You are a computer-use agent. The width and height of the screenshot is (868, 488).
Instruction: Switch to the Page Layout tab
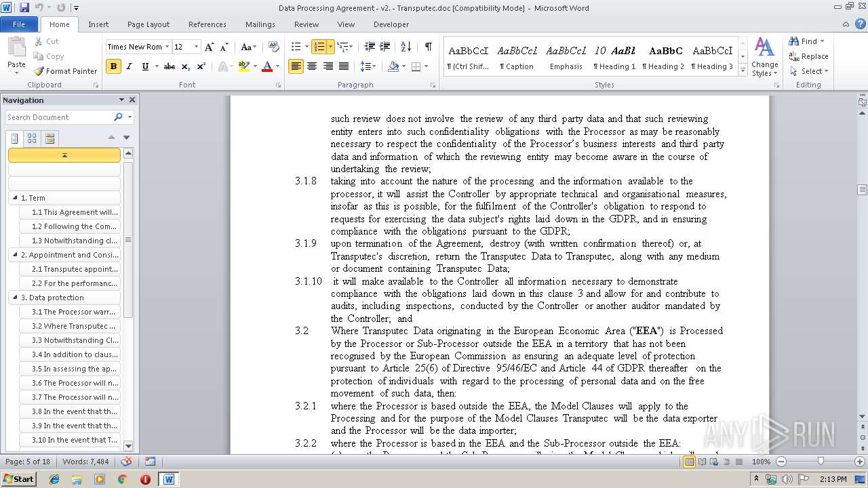point(149,24)
